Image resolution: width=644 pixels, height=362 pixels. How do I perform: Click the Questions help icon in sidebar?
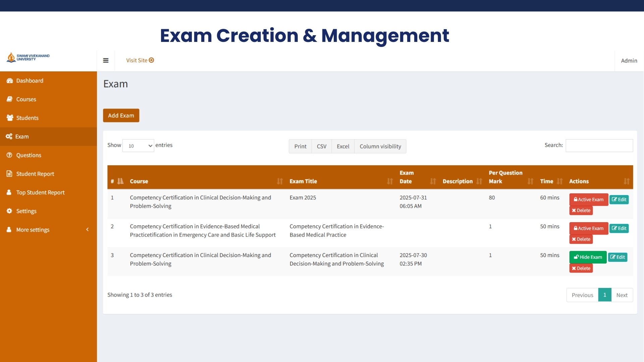point(10,155)
